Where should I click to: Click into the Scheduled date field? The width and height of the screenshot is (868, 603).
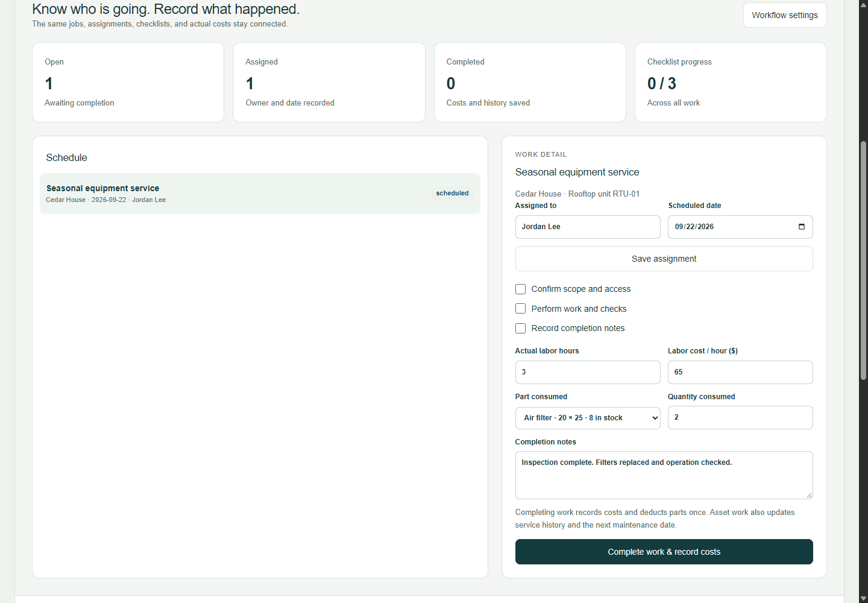pos(740,227)
